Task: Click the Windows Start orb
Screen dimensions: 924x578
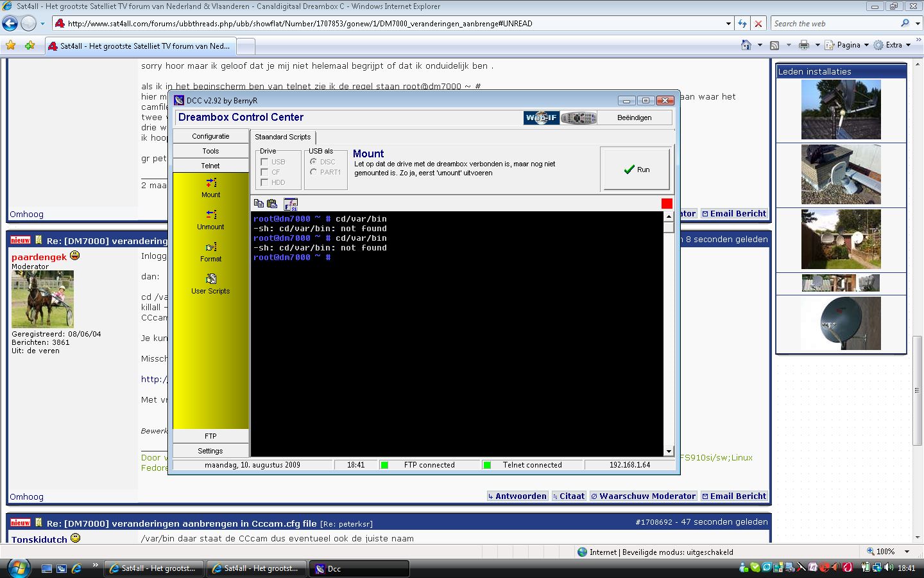Action: [18, 568]
